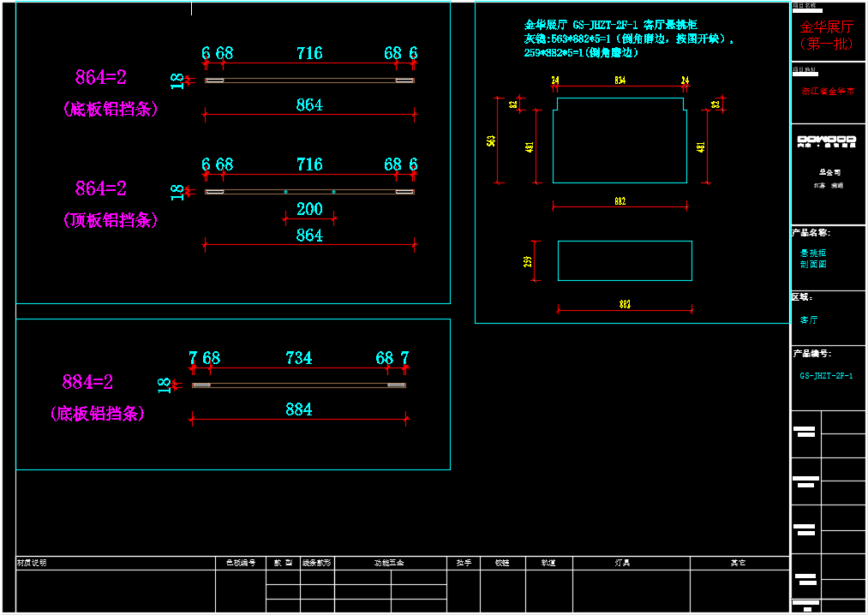
Task: Click the "材质说明" table header
Action: click(x=32, y=563)
